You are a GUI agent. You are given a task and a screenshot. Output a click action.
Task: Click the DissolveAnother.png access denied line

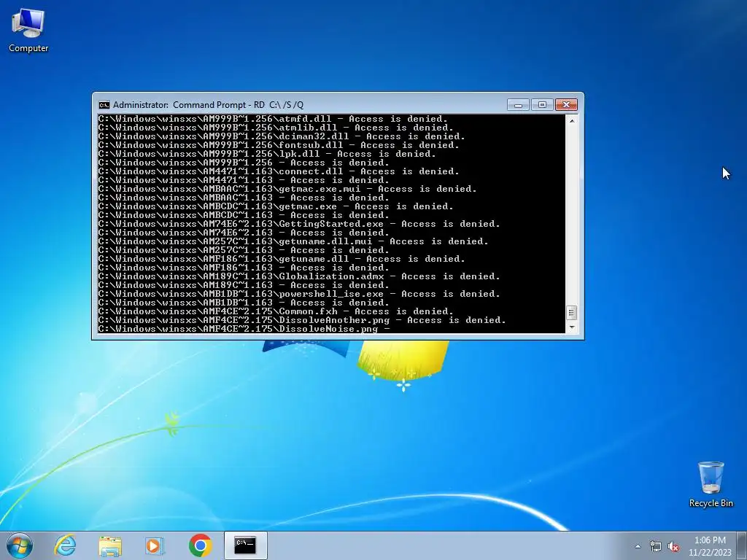point(302,320)
